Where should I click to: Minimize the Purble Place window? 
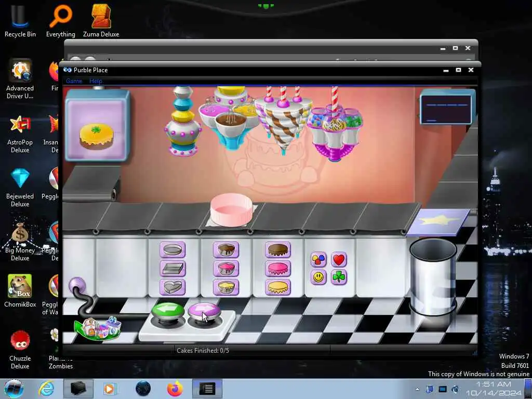coord(446,70)
